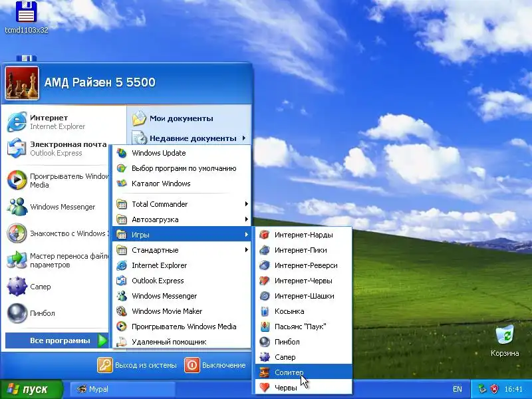
Task: Click the Выключение power button
Action: (x=215, y=365)
